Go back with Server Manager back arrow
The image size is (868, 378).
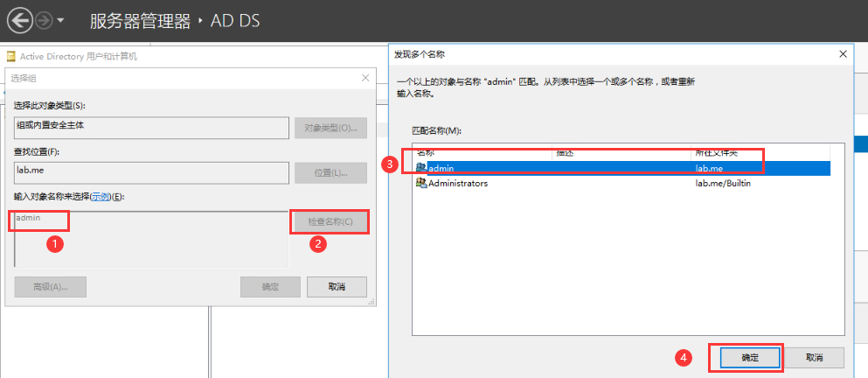[x=20, y=21]
